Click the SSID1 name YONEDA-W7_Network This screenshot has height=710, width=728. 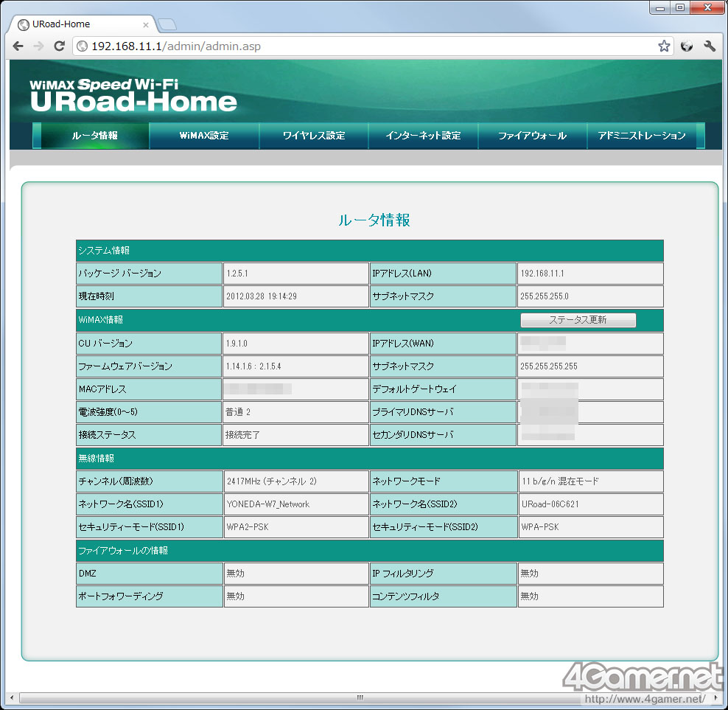(268, 504)
